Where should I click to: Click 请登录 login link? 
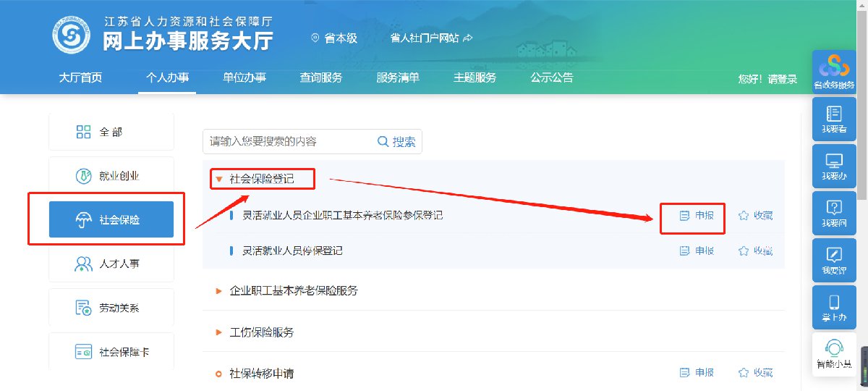tap(783, 79)
